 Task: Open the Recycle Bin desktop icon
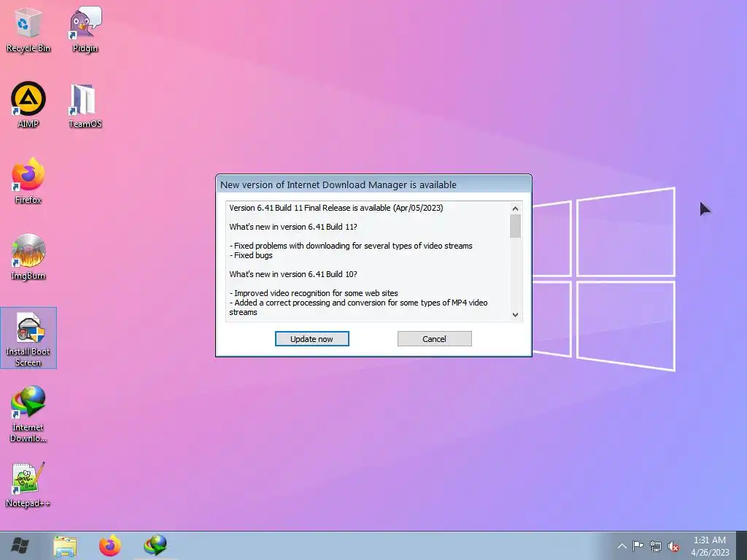[x=28, y=29]
